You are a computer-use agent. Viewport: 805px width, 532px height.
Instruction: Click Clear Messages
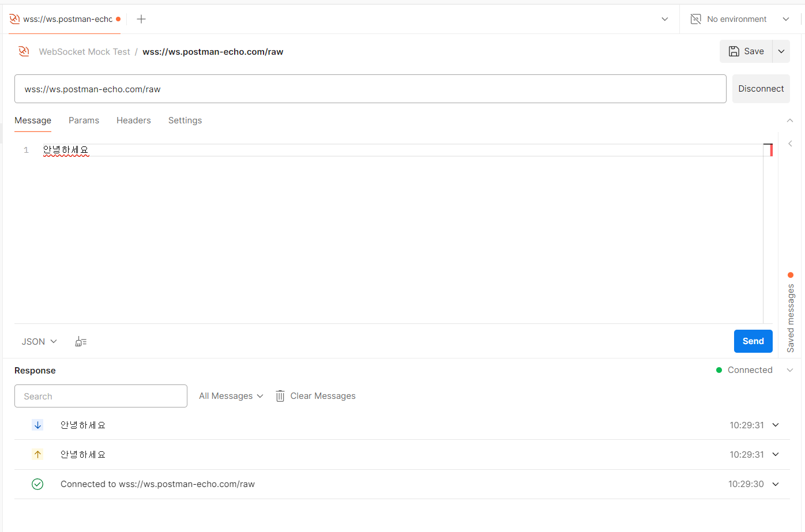click(x=315, y=396)
